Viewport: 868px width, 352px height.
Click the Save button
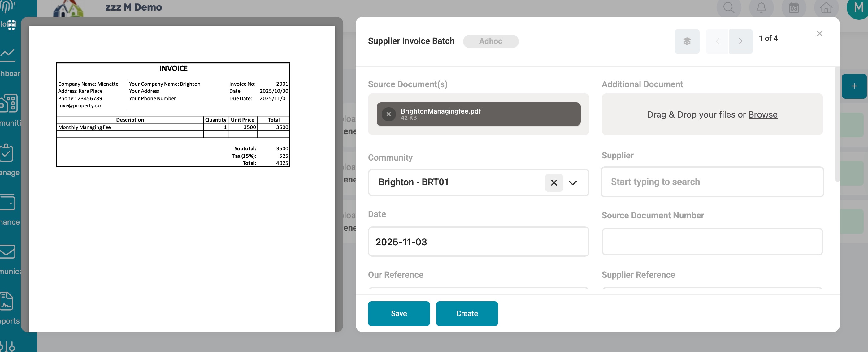[399, 313]
